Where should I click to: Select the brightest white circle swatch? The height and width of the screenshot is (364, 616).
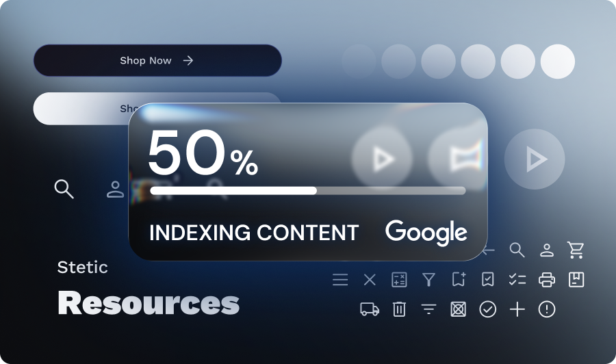[557, 62]
